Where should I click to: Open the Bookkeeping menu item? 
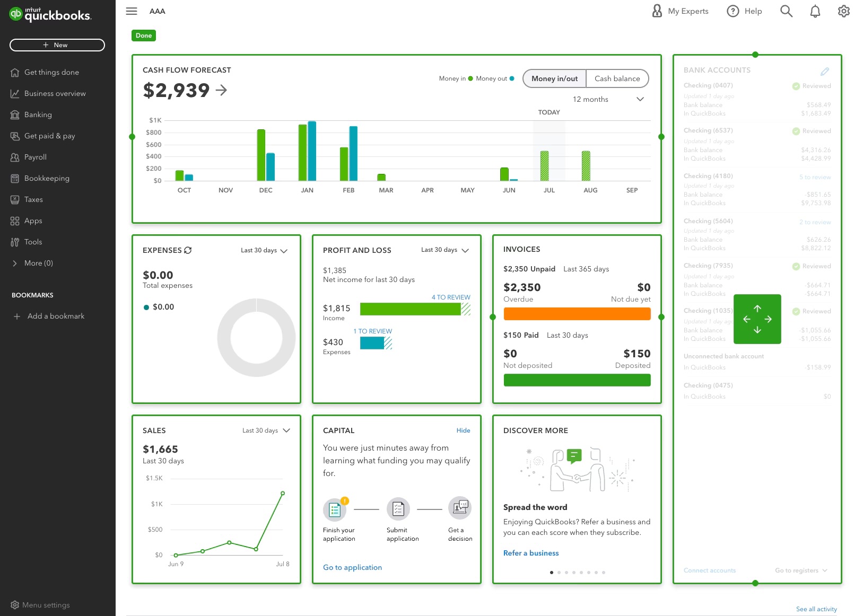[x=47, y=178]
